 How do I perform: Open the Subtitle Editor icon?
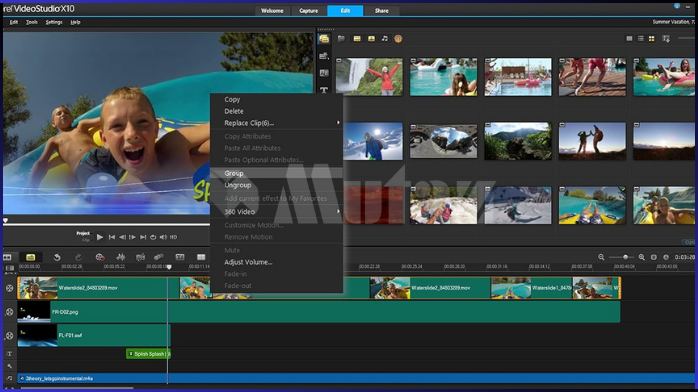(180, 257)
